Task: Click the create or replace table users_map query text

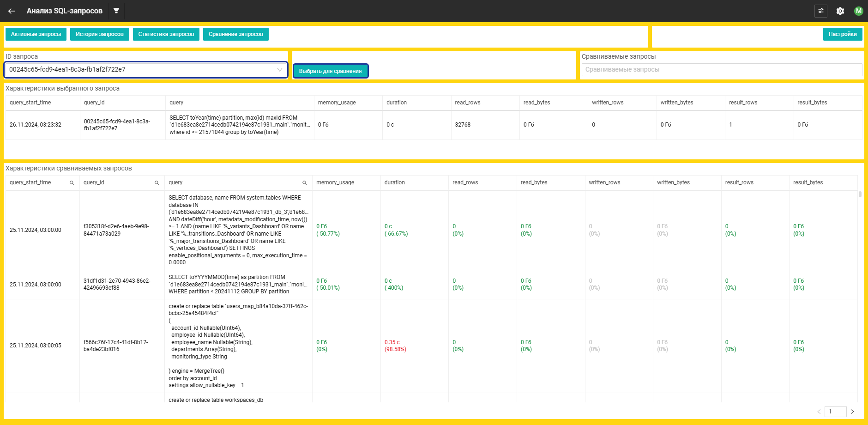Action: tap(238, 346)
